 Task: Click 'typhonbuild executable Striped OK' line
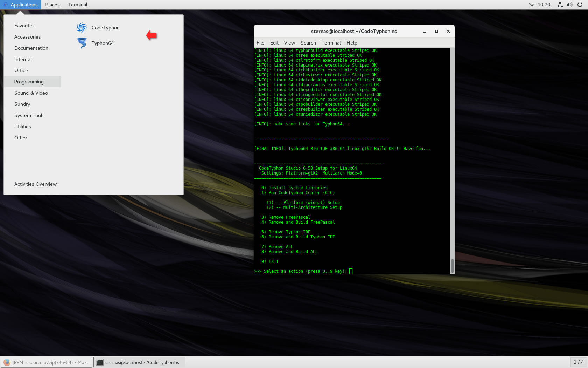click(315, 50)
